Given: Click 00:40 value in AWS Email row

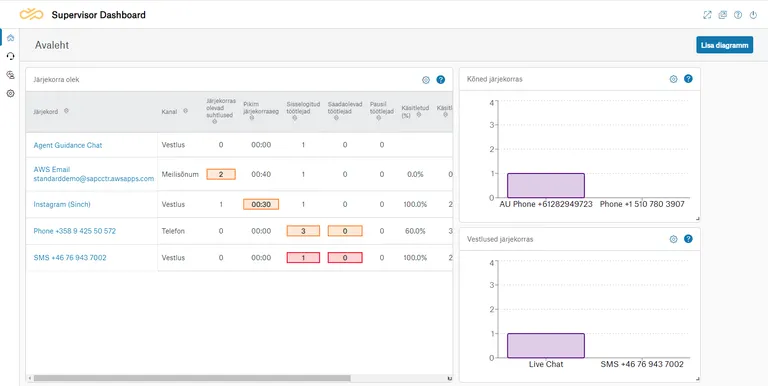Looking at the screenshot, I should tap(261, 174).
